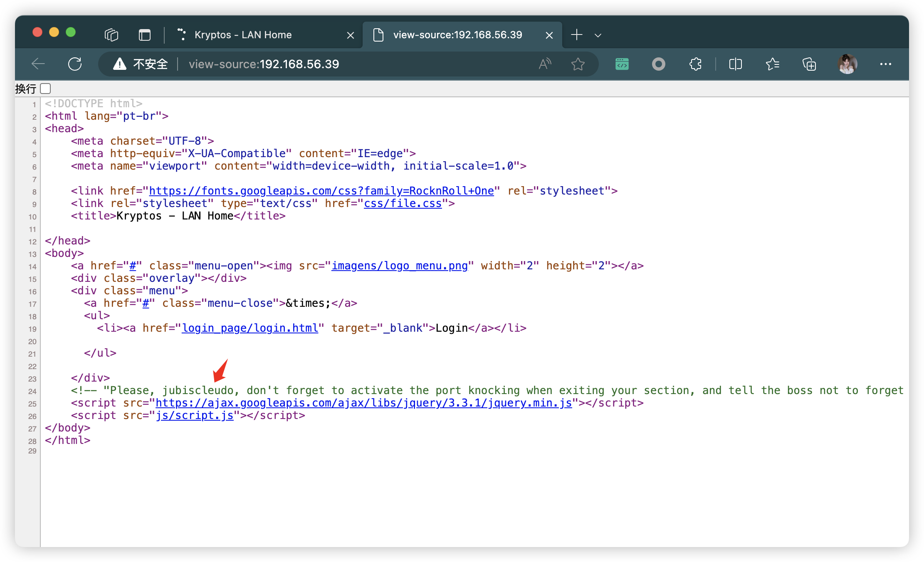Viewport: 924px width, 562px height.
Task: Close the view-source:192.168.56.39 tab
Action: pyautogui.click(x=549, y=35)
